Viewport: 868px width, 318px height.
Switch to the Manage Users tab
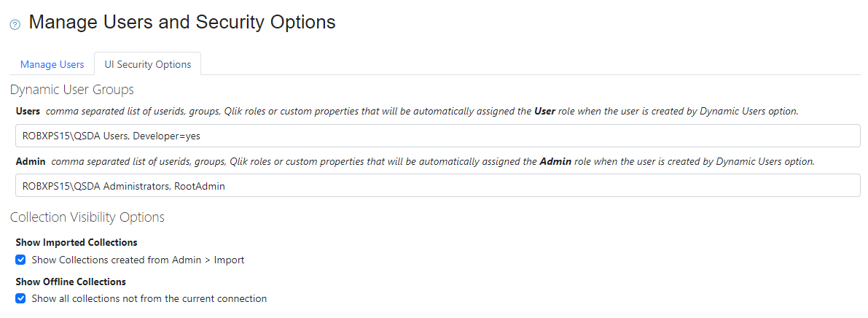point(52,64)
